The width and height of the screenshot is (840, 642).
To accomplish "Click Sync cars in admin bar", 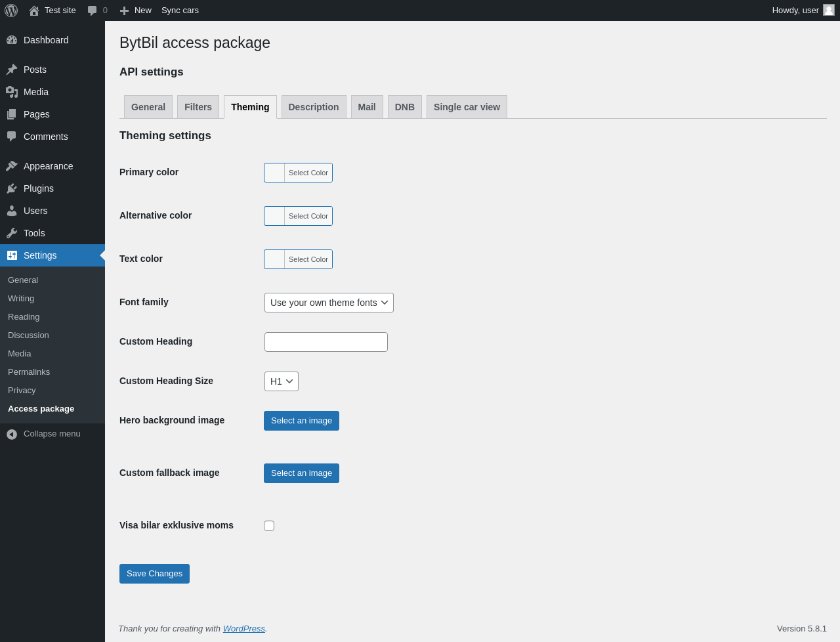I will click(180, 11).
